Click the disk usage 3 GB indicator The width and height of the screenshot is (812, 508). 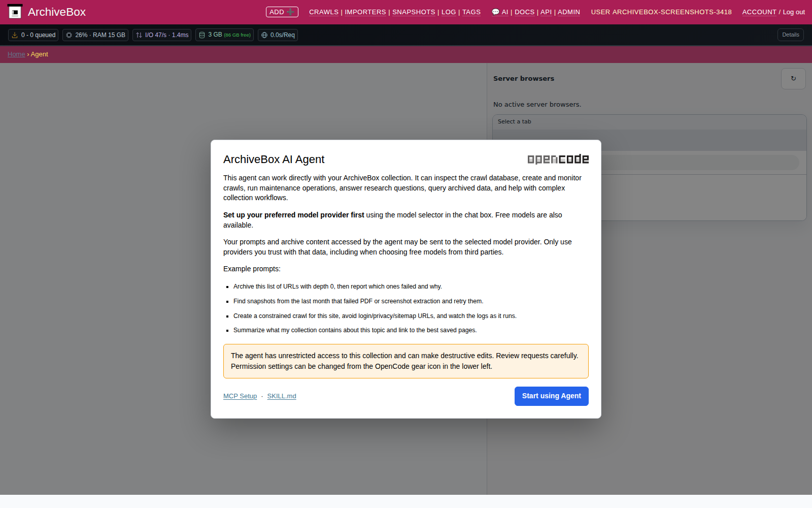(x=224, y=35)
